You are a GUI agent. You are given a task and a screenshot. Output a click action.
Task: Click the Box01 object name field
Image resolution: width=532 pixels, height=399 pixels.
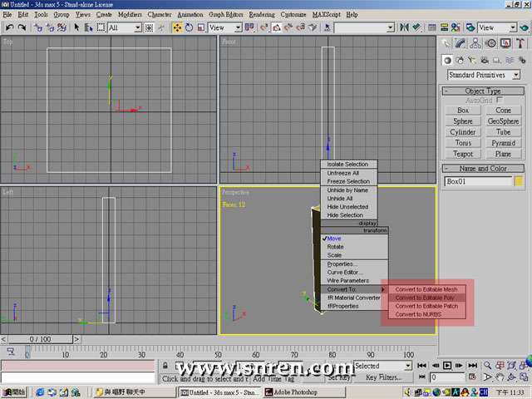point(478,181)
